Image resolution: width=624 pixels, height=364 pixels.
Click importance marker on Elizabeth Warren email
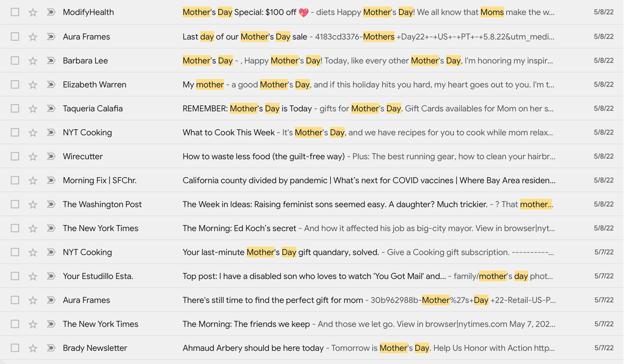click(x=51, y=84)
